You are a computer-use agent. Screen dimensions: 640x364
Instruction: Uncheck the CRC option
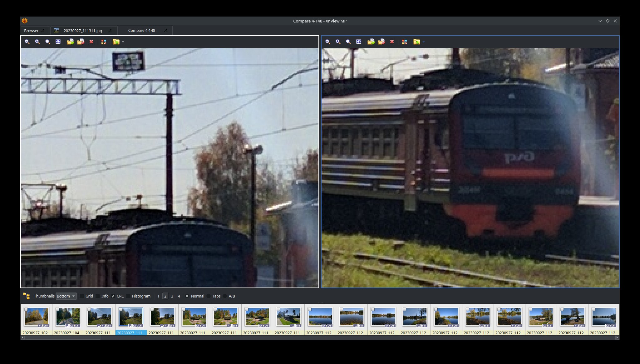click(113, 296)
